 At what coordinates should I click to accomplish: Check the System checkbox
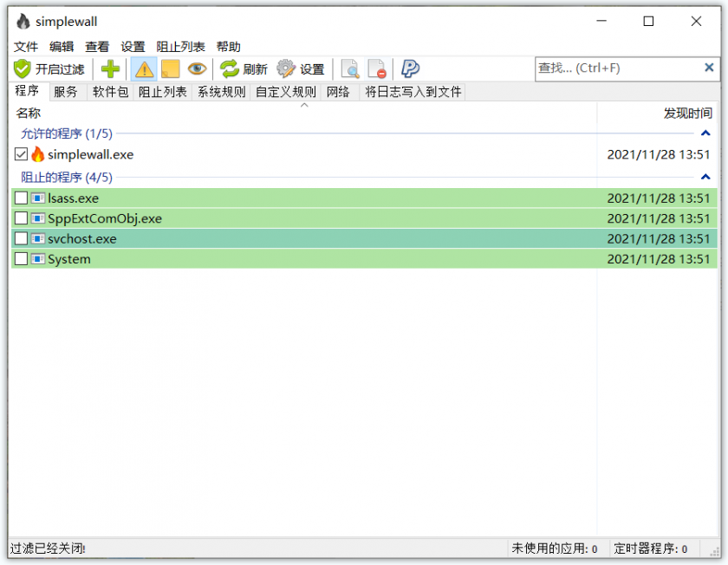pyautogui.click(x=21, y=258)
